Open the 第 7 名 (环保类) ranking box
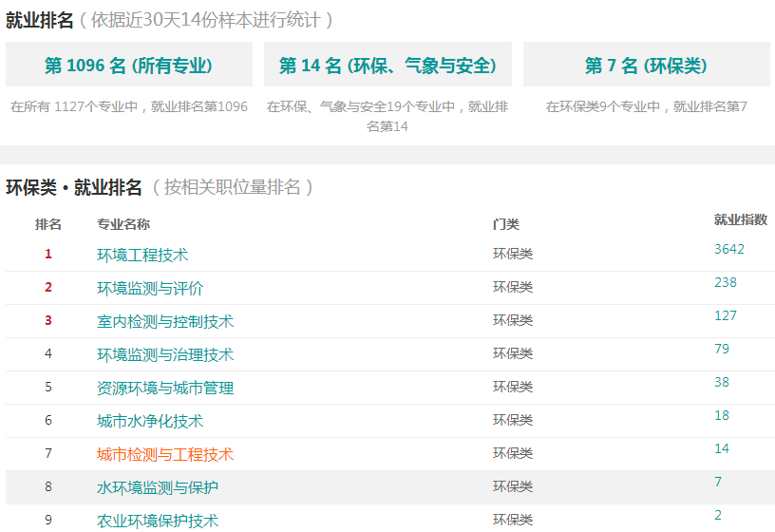Screen dimensions: 775x532 (x=646, y=65)
